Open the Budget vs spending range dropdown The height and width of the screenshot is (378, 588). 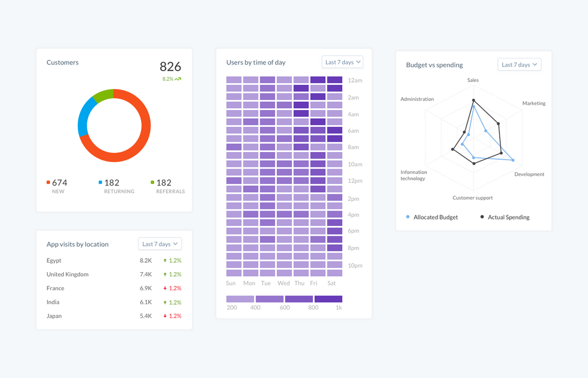coord(520,64)
